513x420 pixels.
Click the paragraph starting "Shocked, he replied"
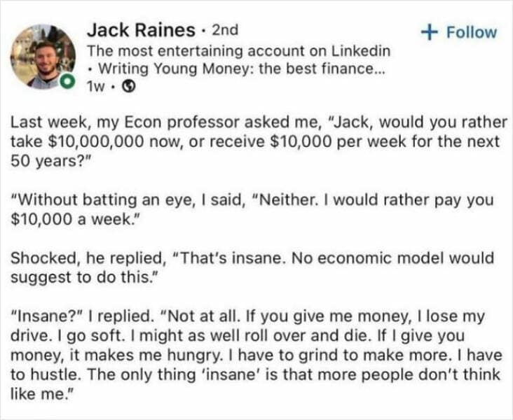point(252,267)
